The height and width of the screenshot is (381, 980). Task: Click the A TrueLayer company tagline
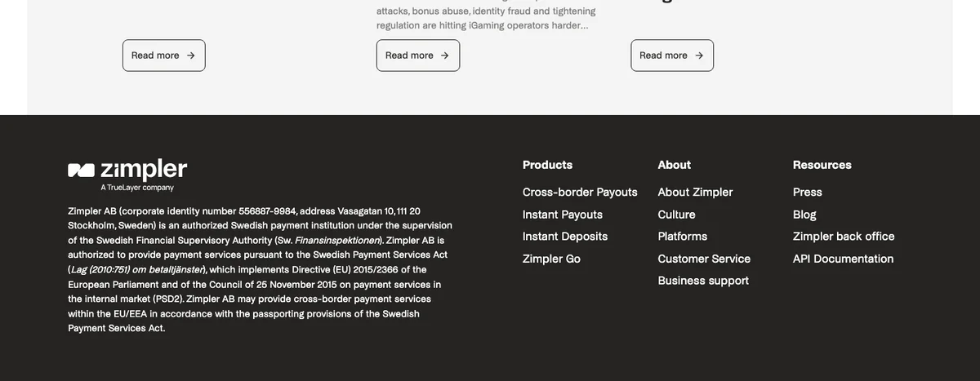(137, 188)
